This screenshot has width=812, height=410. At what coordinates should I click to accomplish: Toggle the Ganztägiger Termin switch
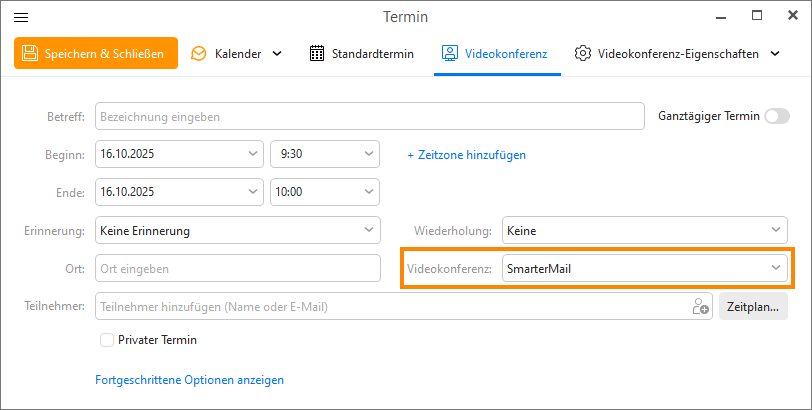[776, 116]
